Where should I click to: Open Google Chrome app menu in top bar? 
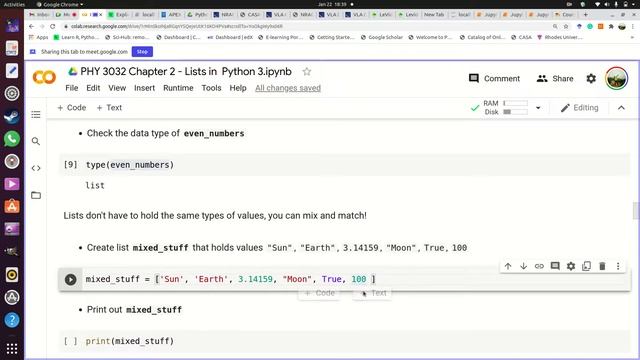coord(60,4)
